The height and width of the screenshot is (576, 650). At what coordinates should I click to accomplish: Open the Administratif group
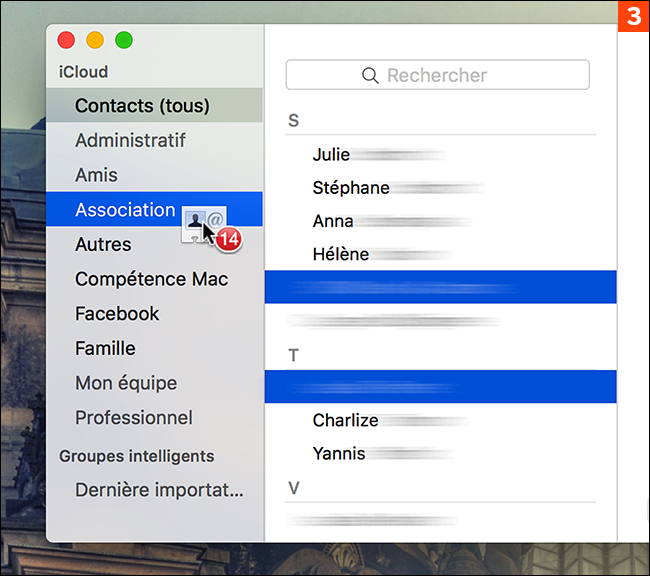130,141
